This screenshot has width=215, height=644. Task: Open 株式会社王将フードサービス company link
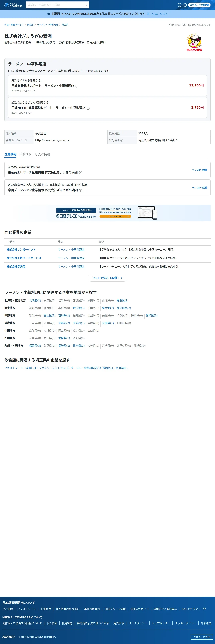(24, 258)
